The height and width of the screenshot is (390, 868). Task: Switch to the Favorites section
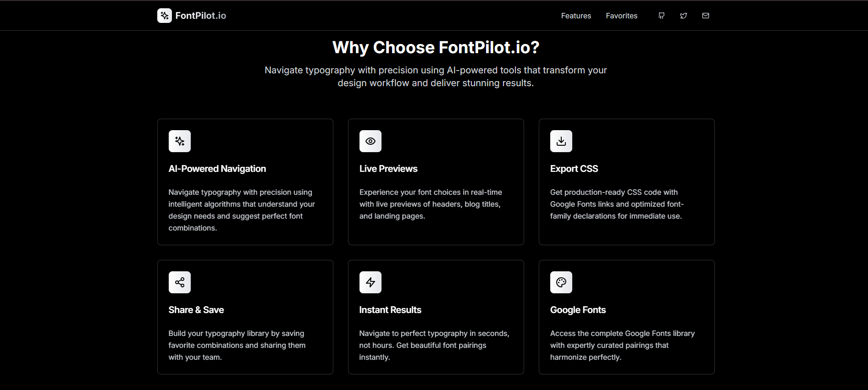pyautogui.click(x=621, y=16)
